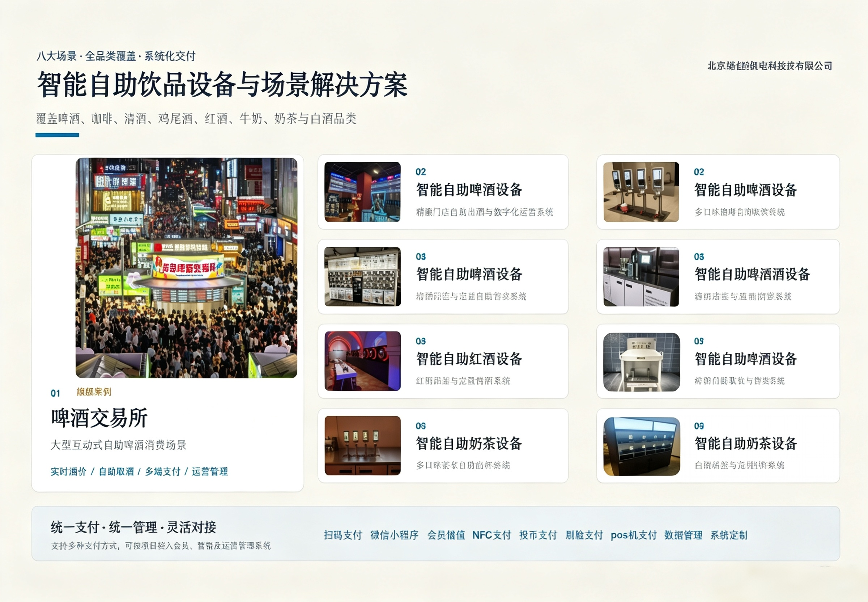Click the 支持多种支付方式 description line
The height and width of the screenshot is (602, 868).
pos(161,546)
